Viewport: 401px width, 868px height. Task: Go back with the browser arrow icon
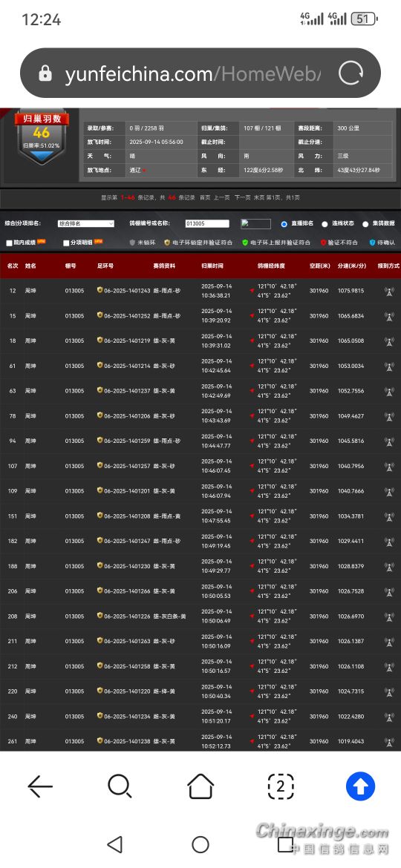pos(40,786)
